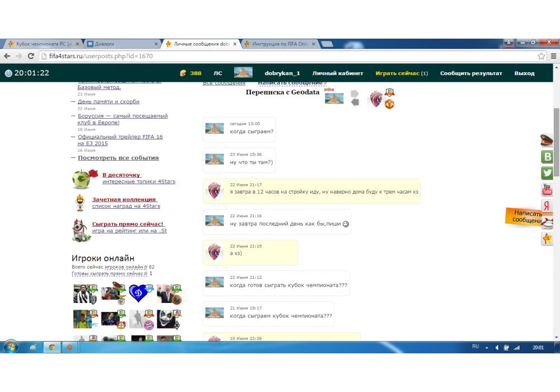
Task: Open 'Личный кабинет' in the top menu
Action: coord(338,73)
